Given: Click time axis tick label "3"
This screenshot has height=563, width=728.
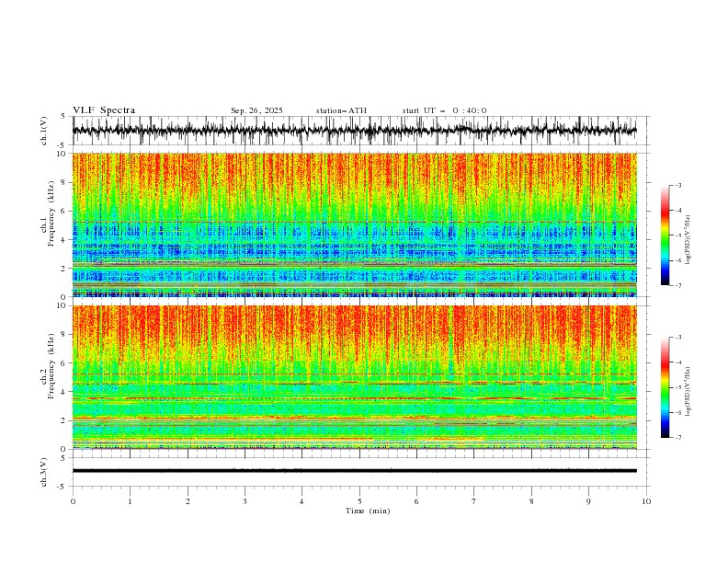Looking at the screenshot, I should point(245,501).
